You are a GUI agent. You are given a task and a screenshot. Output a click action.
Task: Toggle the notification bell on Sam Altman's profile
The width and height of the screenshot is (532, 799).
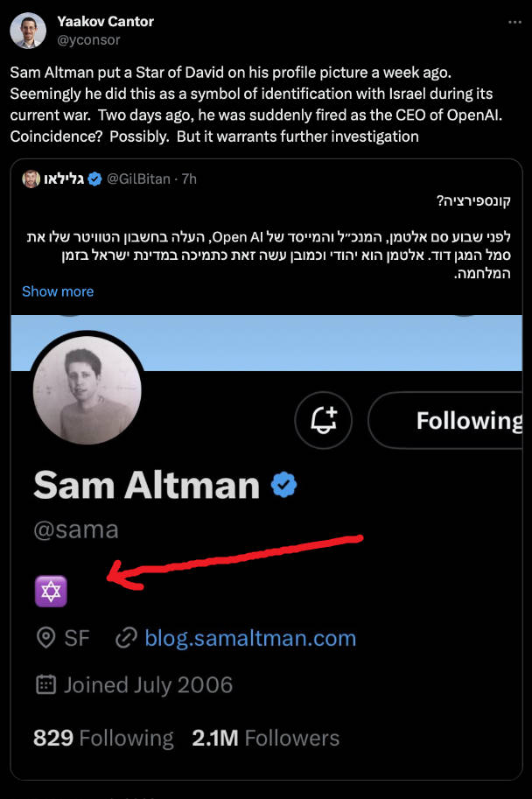pyautogui.click(x=323, y=420)
